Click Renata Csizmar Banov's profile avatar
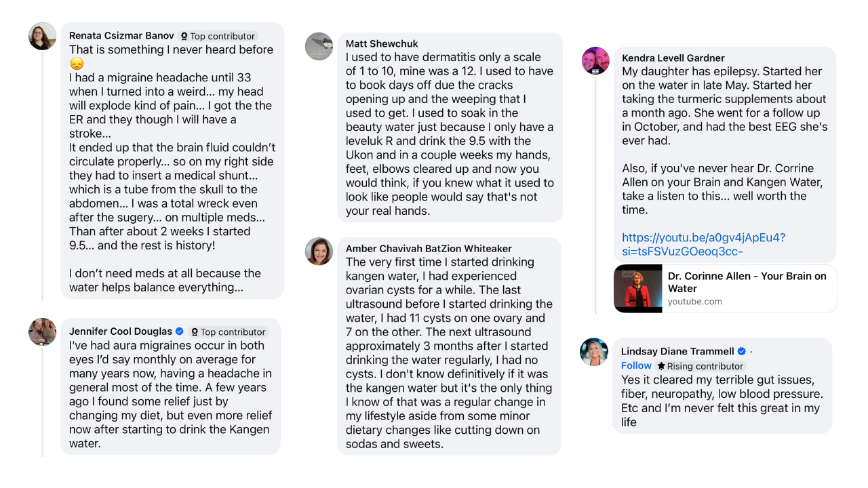 click(x=42, y=36)
